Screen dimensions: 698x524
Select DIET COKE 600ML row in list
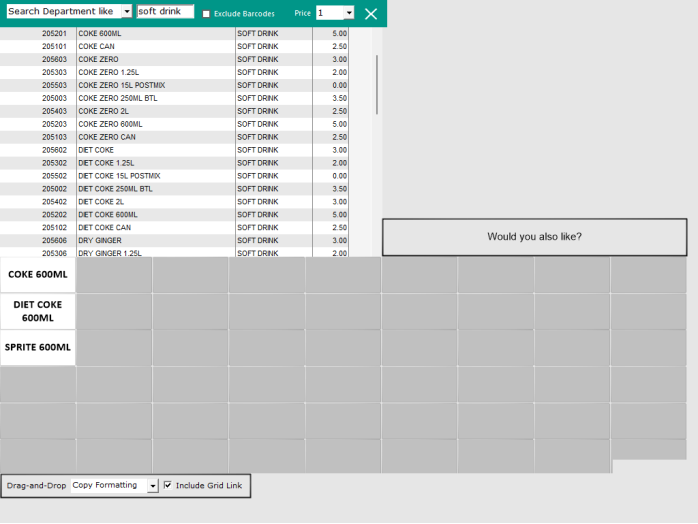(x=174, y=215)
